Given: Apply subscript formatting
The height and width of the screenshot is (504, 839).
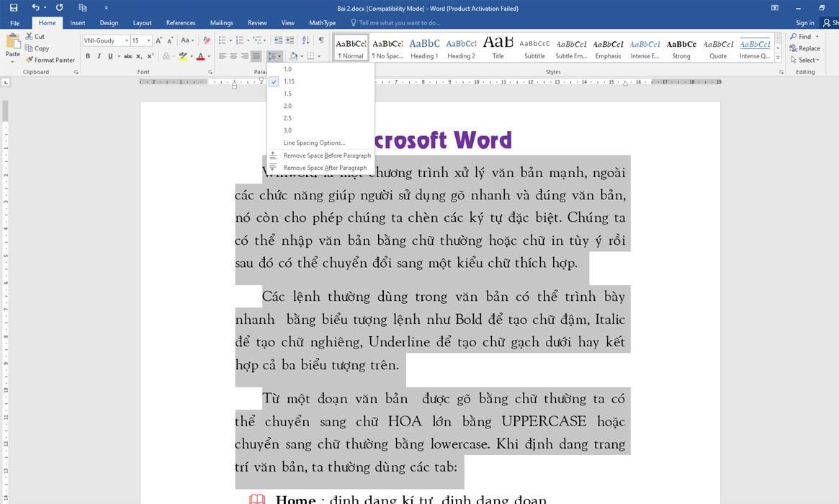Looking at the screenshot, I should click(x=139, y=56).
